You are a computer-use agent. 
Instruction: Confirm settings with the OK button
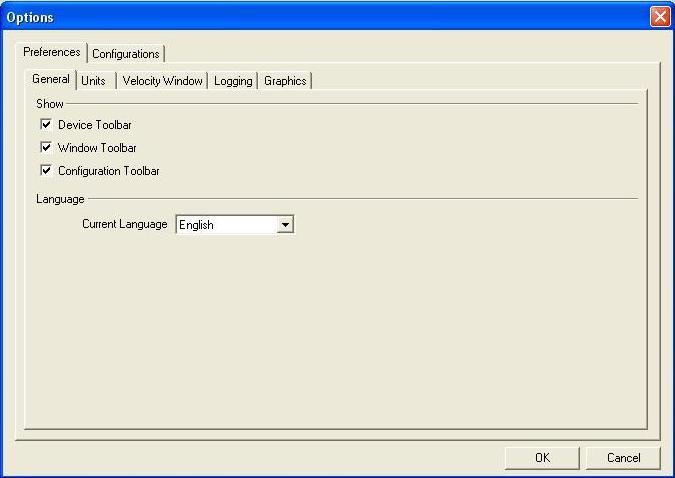pyautogui.click(x=542, y=458)
